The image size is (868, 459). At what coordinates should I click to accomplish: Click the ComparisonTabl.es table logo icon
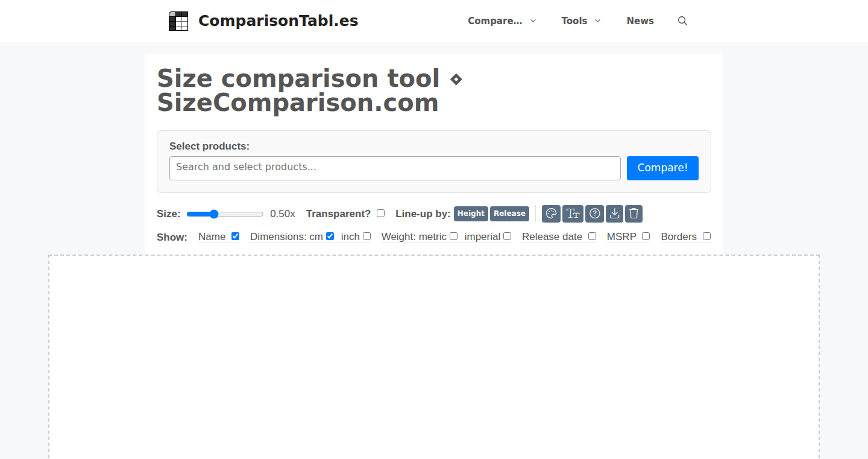coord(178,21)
